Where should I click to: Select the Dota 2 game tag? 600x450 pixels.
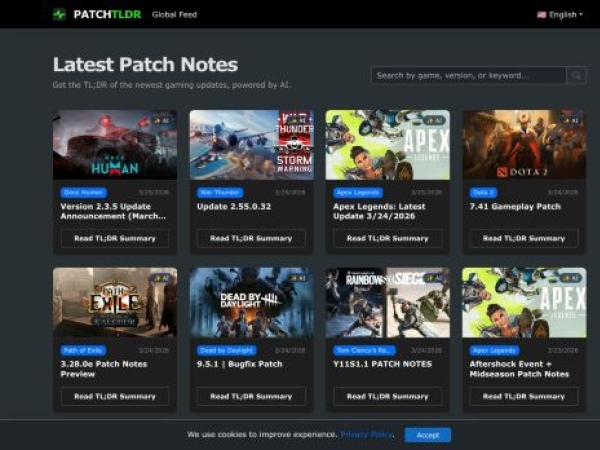point(483,192)
